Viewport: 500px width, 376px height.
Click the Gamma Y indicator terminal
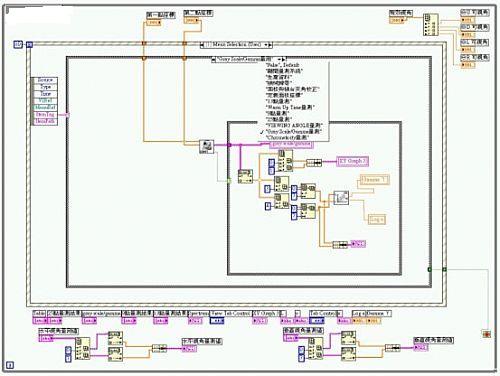tap(375, 180)
